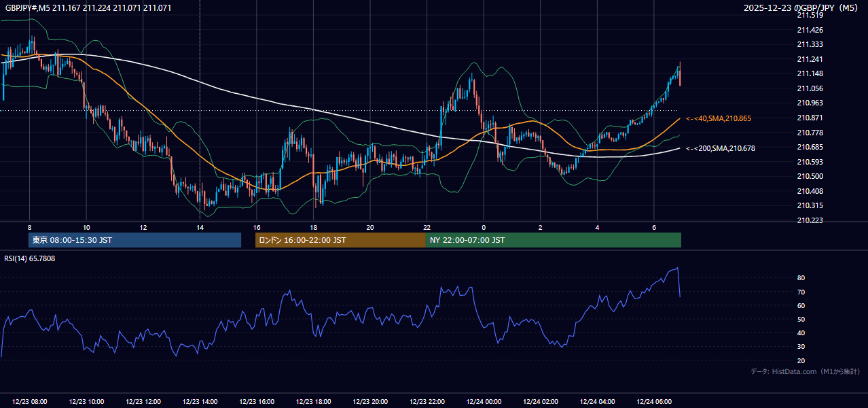Image resolution: width=868 pixels, height=408 pixels.
Task: Click price axis label 210.223
Action: point(810,220)
